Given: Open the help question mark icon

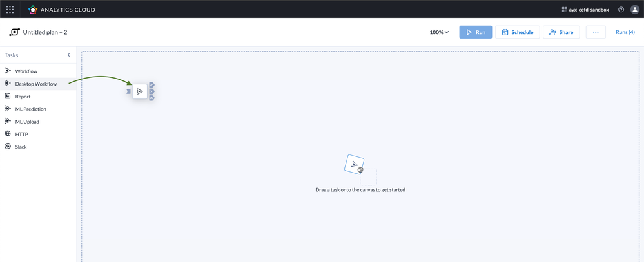Looking at the screenshot, I should pyautogui.click(x=621, y=10).
